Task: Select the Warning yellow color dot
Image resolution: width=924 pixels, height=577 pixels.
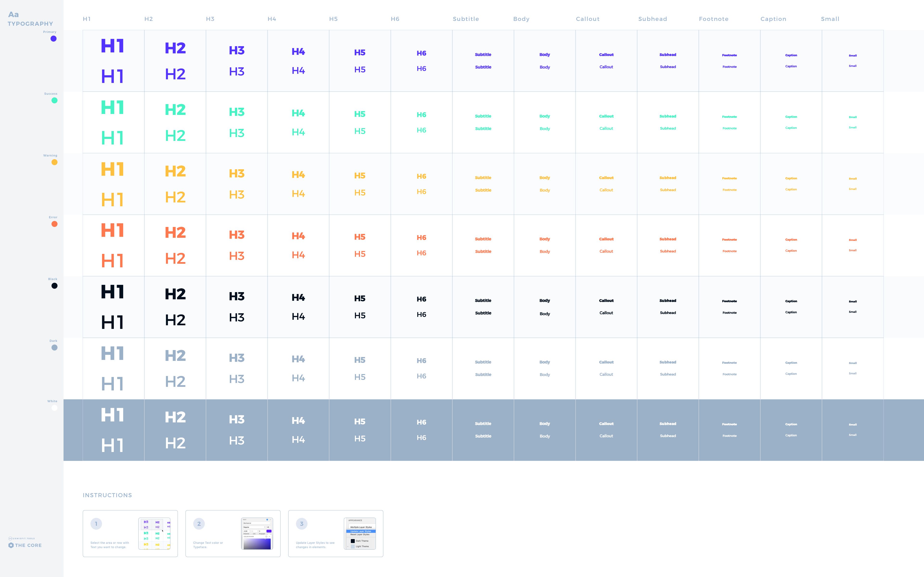Action: (55, 162)
